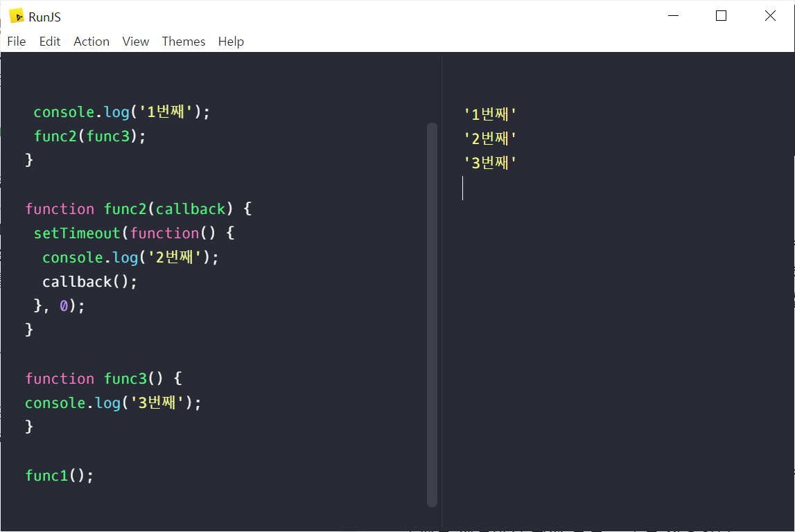The image size is (795, 532).
Task: Click the line console.log('1번째');
Action: 122,112
